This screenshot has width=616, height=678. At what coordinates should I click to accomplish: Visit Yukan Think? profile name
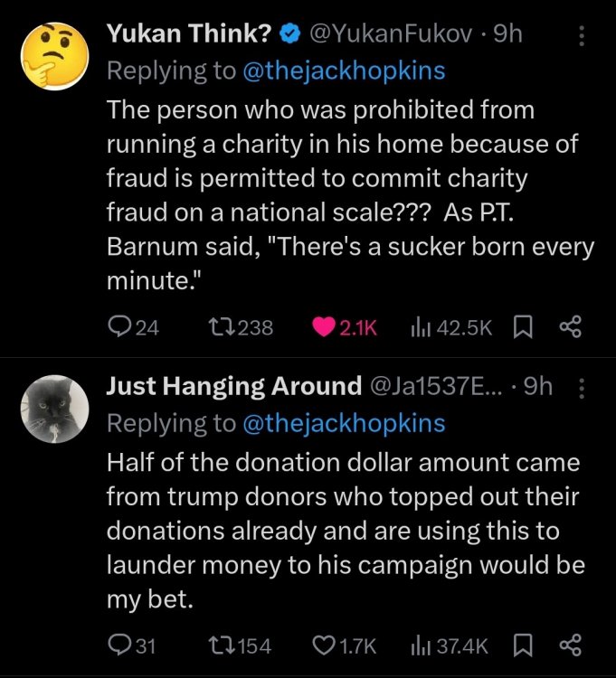189,34
